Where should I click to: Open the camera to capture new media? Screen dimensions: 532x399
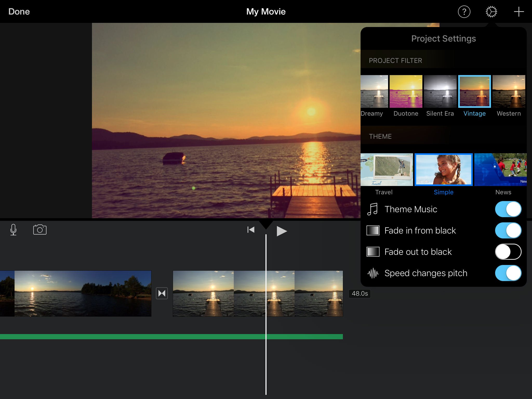point(39,230)
